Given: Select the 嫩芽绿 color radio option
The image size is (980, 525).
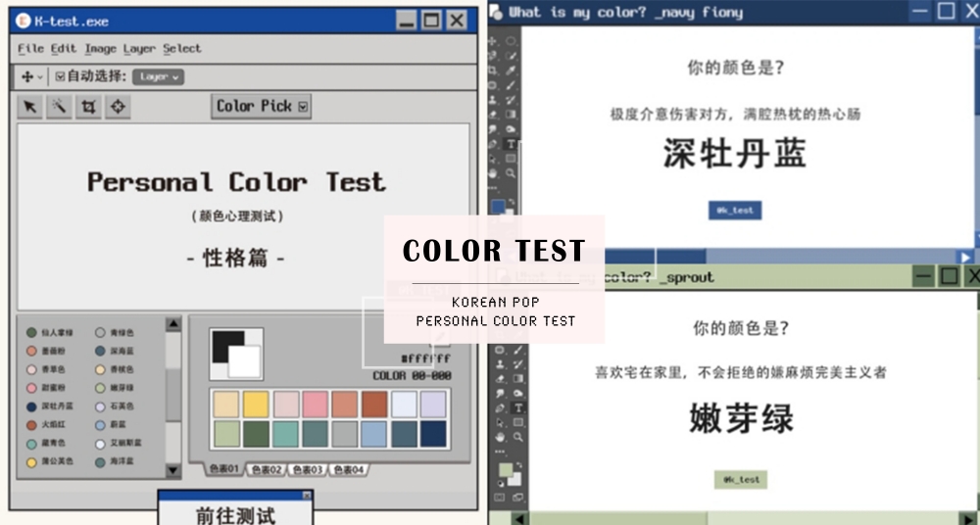Looking at the screenshot, I should tap(100, 388).
